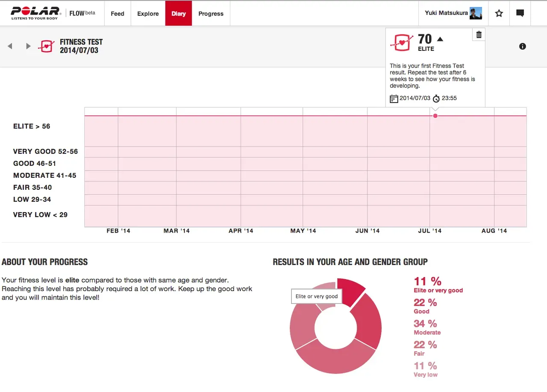The width and height of the screenshot is (547, 392).
Task: Click the Polar heart fitness test icon
Action: point(46,46)
